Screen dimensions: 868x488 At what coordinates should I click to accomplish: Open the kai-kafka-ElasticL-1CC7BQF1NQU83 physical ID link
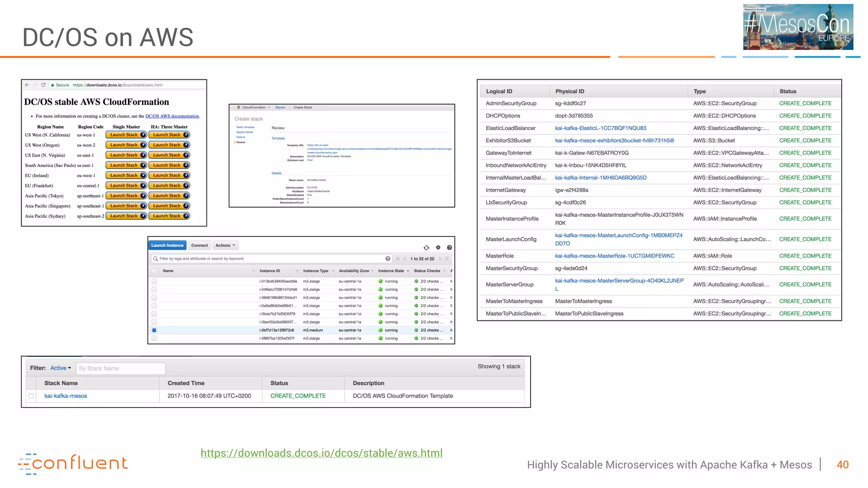(x=601, y=128)
